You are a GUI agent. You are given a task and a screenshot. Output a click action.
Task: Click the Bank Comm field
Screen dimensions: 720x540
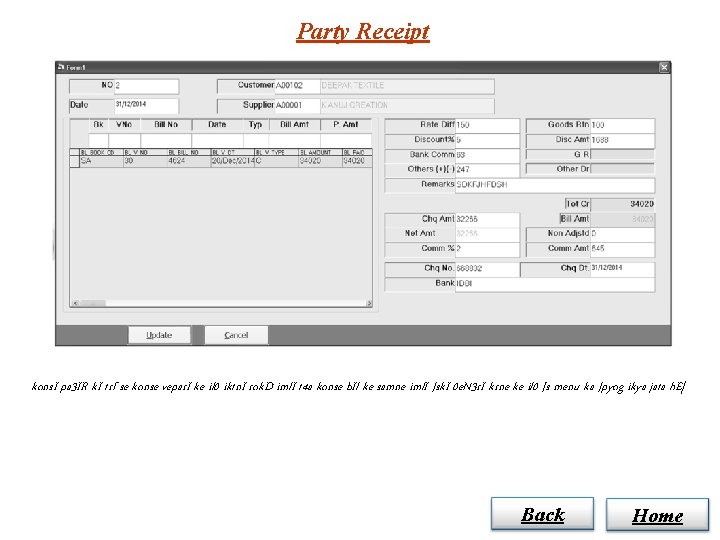click(x=487, y=155)
